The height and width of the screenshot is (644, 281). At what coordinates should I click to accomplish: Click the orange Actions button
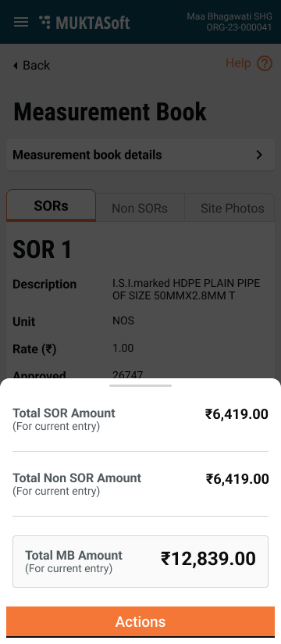pos(140,621)
